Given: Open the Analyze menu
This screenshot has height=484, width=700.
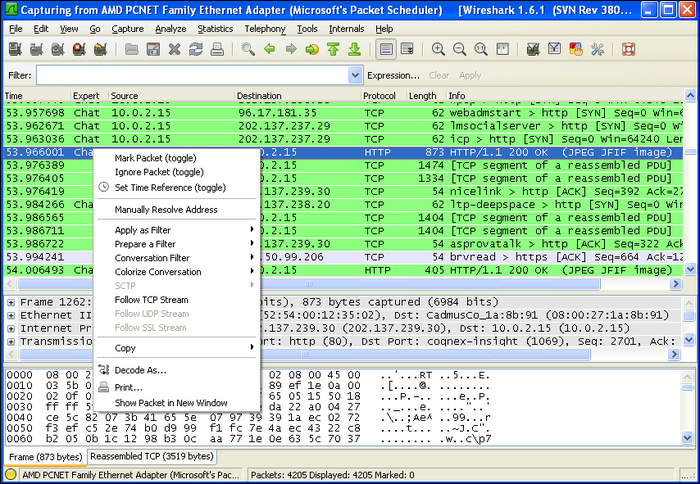Looking at the screenshot, I should point(171,29).
